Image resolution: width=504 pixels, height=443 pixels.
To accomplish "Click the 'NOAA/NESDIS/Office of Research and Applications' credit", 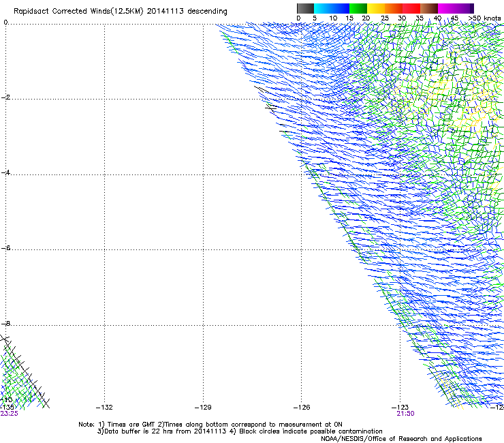I will (x=401, y=439).
